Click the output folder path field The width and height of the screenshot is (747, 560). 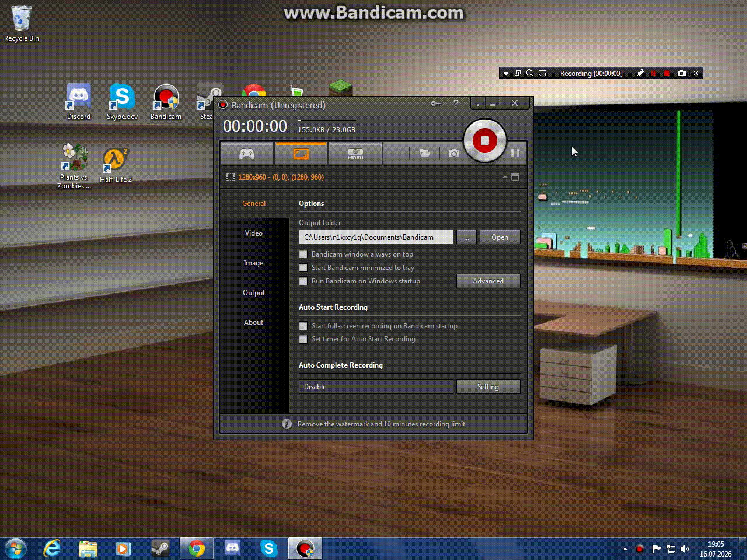[376, 237]
